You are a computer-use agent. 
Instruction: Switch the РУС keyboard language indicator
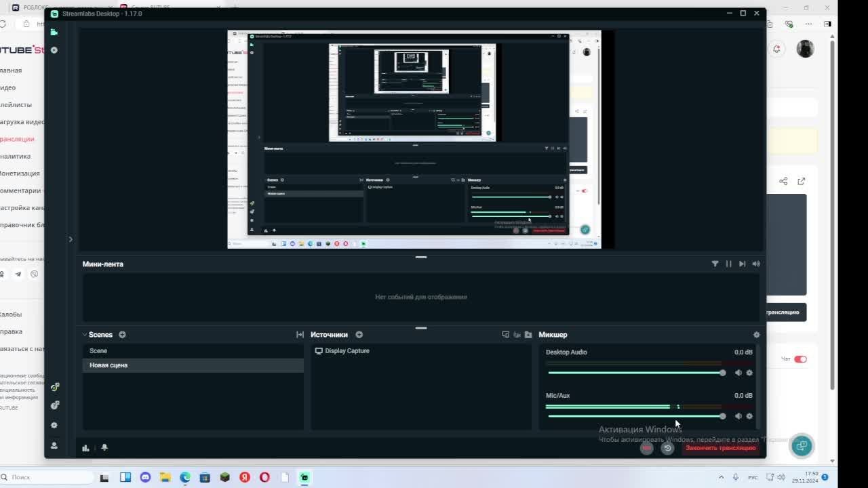[753, 477]
